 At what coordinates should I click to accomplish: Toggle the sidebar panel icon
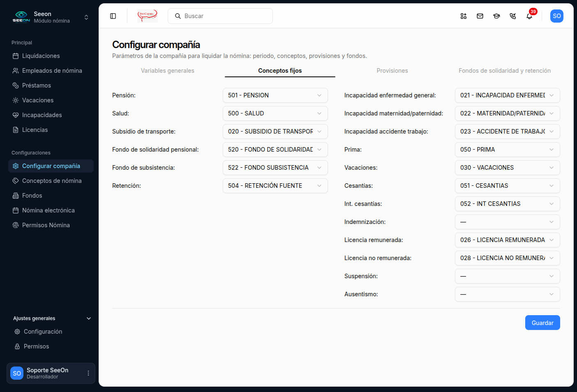click(113, 16)
